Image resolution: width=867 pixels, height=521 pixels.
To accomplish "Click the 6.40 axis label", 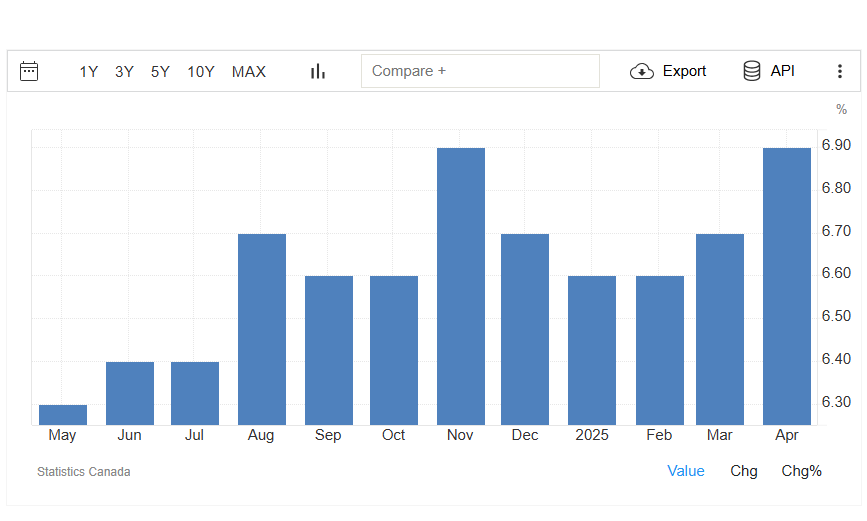I will pos(836,359).
